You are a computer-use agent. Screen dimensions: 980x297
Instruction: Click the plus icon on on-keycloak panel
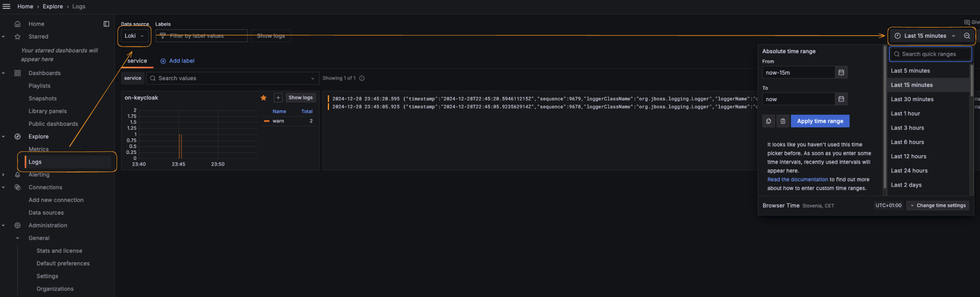point(278,98)
